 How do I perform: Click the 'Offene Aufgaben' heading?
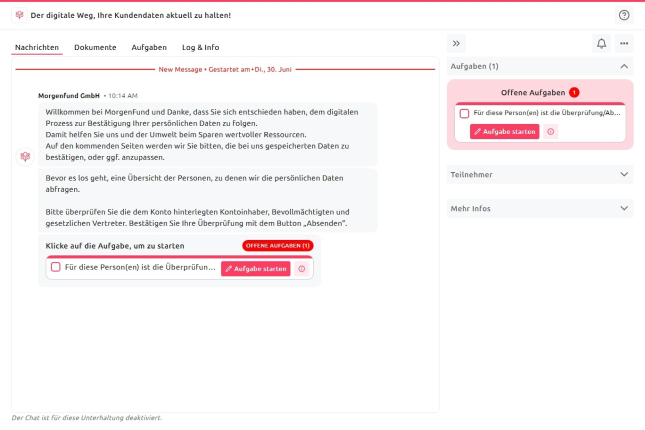tap(533, 93)
